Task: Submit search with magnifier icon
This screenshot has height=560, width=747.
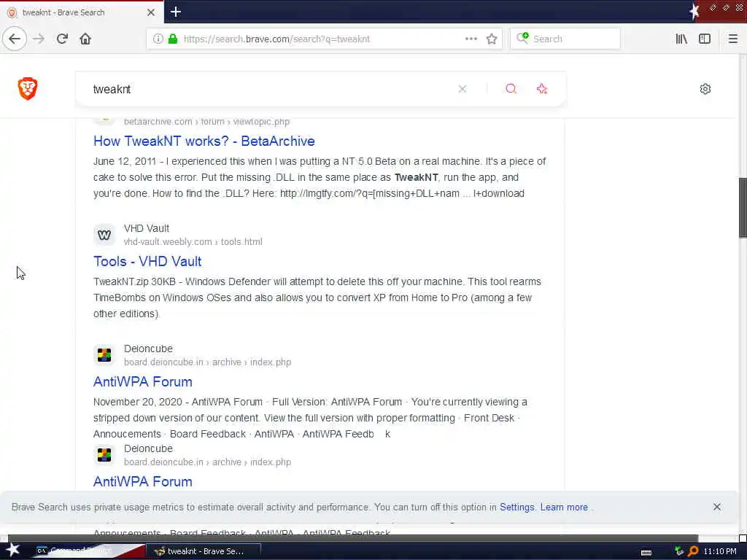Action: click(511, 89)
